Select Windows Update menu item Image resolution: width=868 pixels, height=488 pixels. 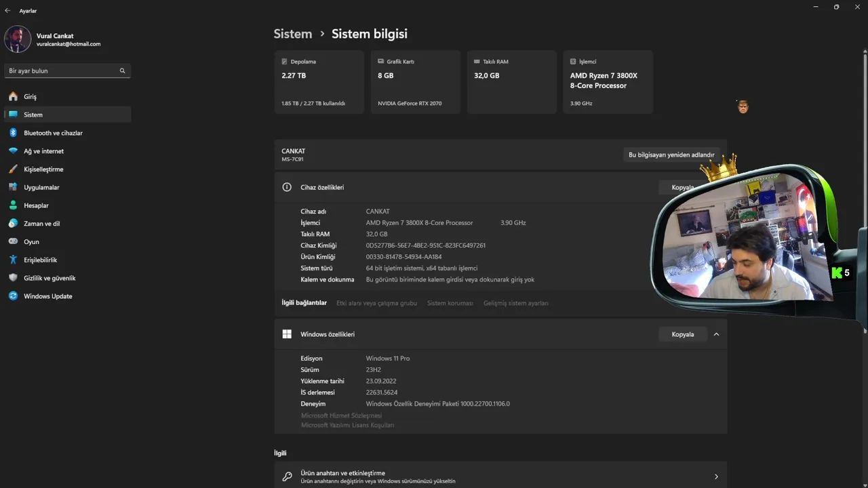[x=67, y=296]
